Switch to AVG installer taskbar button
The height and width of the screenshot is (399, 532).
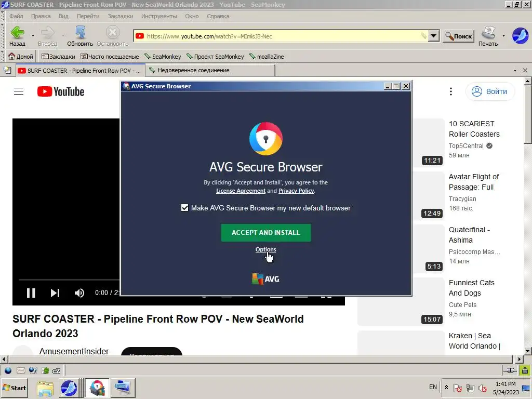tap(97, 388)
